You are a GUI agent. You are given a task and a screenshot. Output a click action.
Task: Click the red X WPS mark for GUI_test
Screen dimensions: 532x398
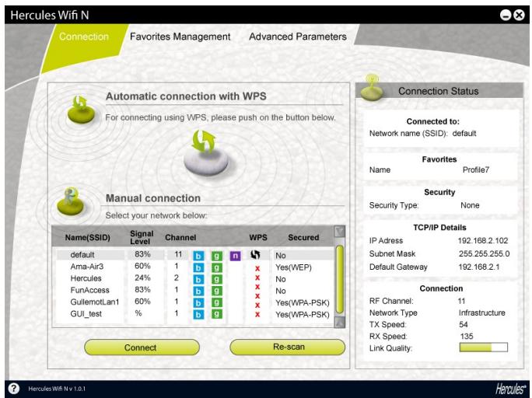tap(257, 315)
